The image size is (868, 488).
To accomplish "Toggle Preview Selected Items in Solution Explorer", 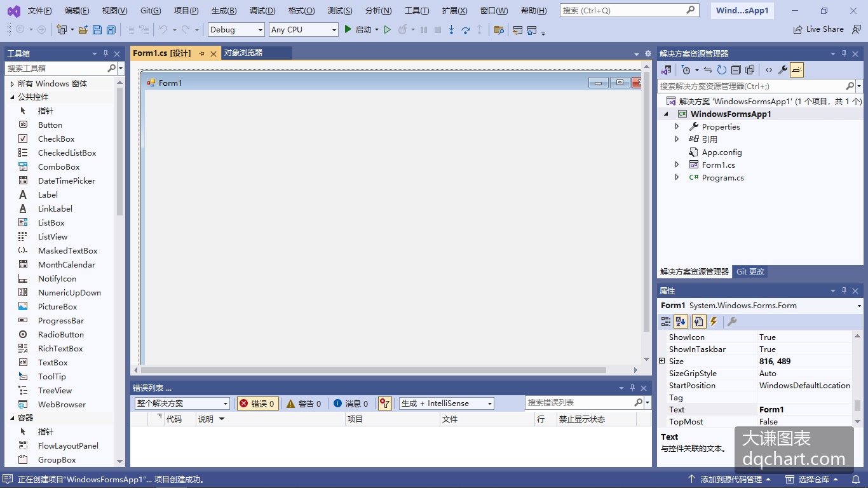I will pos(797,70).
